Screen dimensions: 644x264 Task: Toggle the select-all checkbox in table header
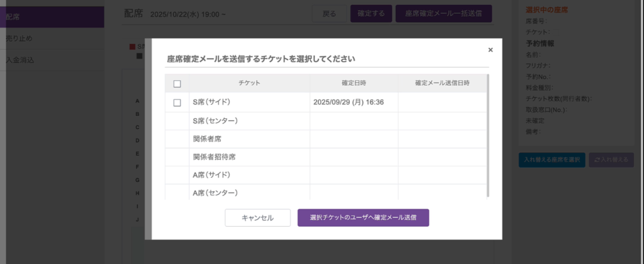click(177, 84)
